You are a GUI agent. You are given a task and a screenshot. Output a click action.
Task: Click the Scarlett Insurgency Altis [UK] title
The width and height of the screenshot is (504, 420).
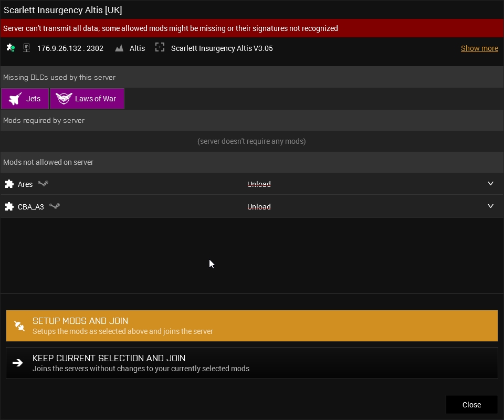[x=63, y=10]
